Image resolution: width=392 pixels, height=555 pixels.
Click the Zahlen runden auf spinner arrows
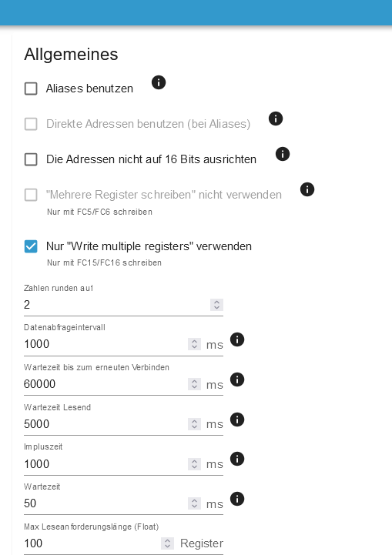216,305
